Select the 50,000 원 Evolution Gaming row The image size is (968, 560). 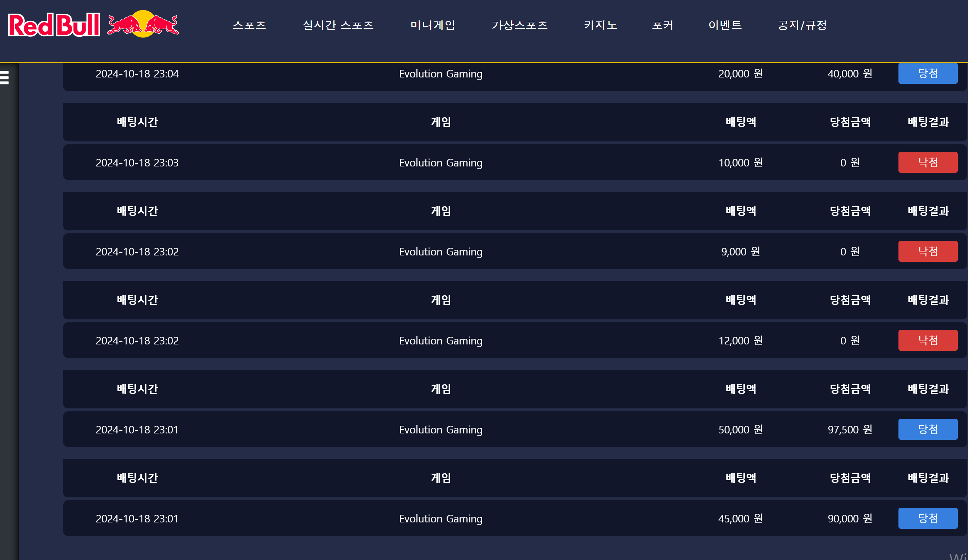click(x=441, y=430)
